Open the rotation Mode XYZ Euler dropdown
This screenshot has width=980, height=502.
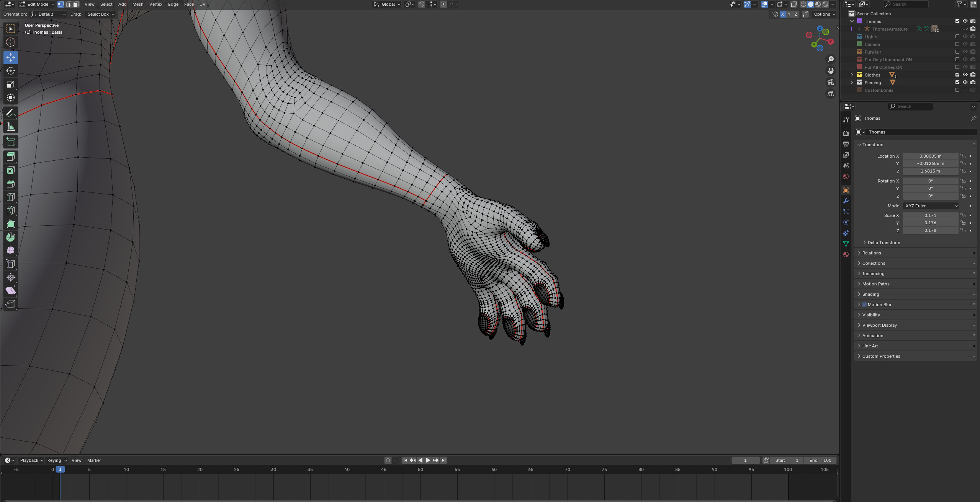point(931,206)
